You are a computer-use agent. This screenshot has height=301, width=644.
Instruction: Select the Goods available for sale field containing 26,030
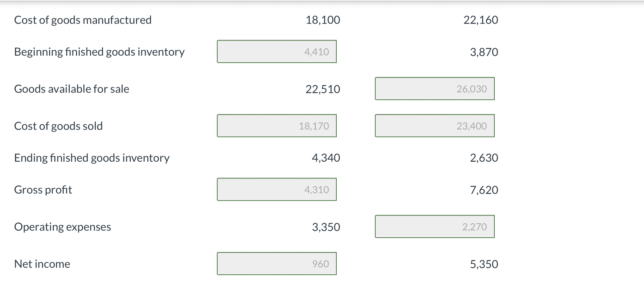tap(434, 89)
